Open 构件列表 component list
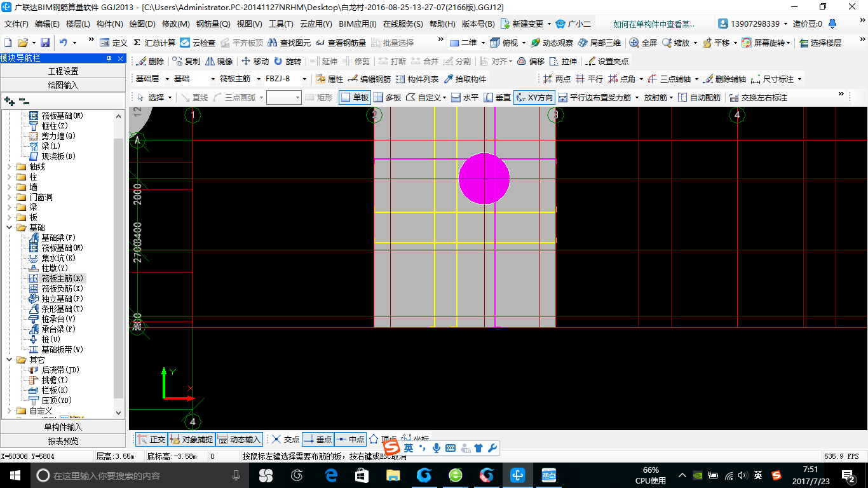The width and height of the screenshot is (868, 488). tap(417, 79)
